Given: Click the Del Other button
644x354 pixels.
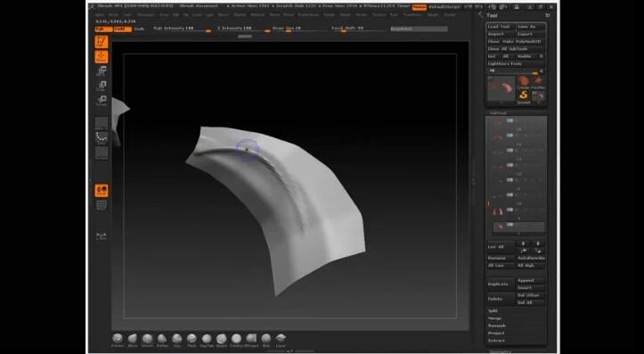Looking at the screenshot, I should [531, 295].
